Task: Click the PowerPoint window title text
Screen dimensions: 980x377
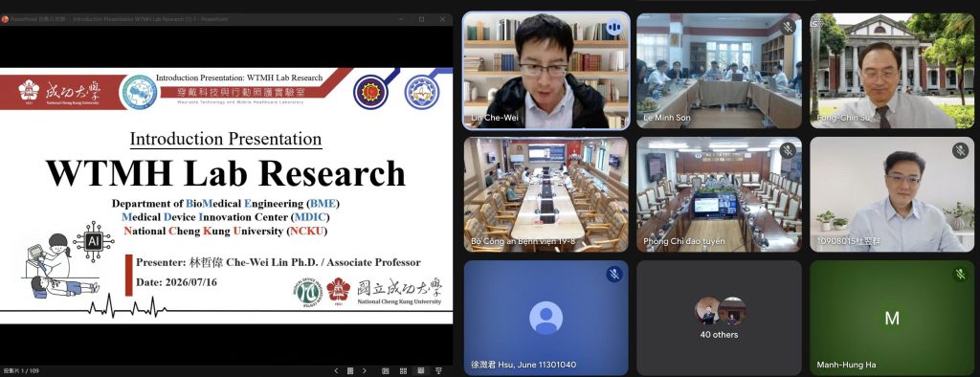Action: tap(119, 19)
